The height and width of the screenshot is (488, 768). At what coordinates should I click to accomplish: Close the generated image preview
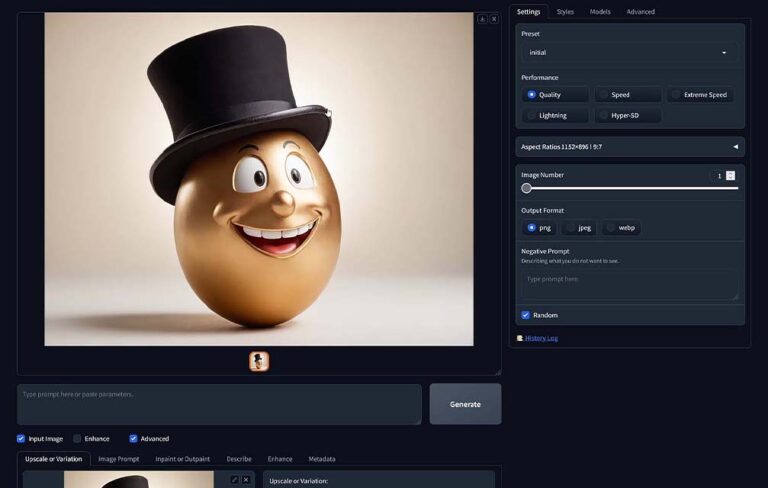494,18
